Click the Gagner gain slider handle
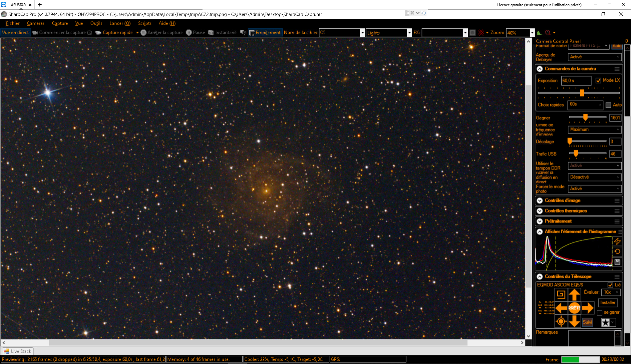The image size is (631, 364). tap(585, 117)
